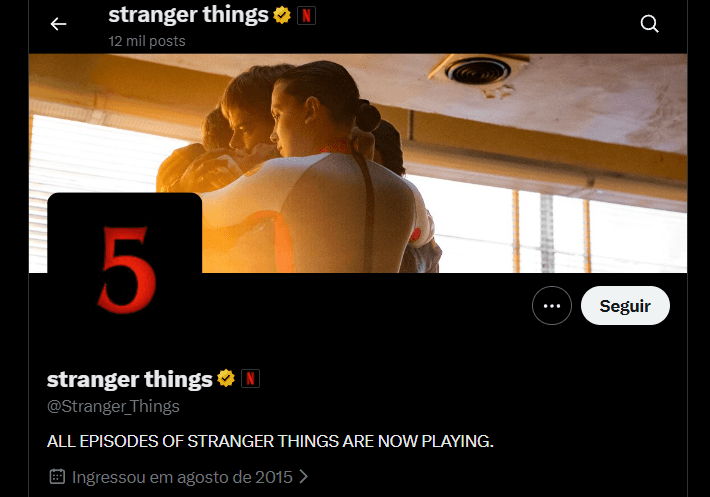This screenshot has height=497, width=710.
Task: Open the profile banner image
Action: click(x=358, y=163)
